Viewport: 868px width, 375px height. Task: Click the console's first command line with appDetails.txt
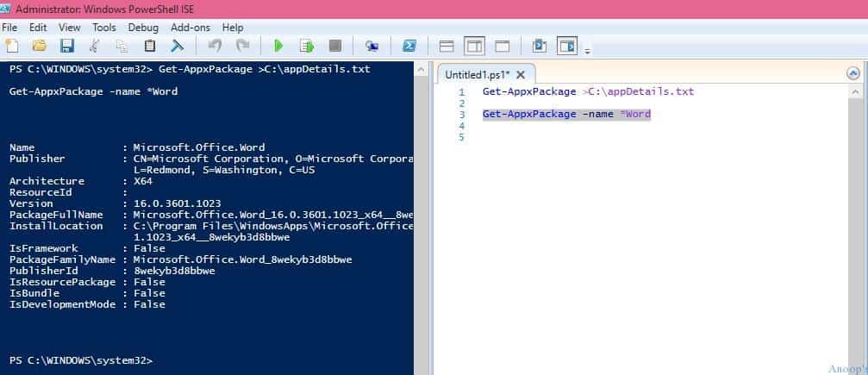point(190,69)
